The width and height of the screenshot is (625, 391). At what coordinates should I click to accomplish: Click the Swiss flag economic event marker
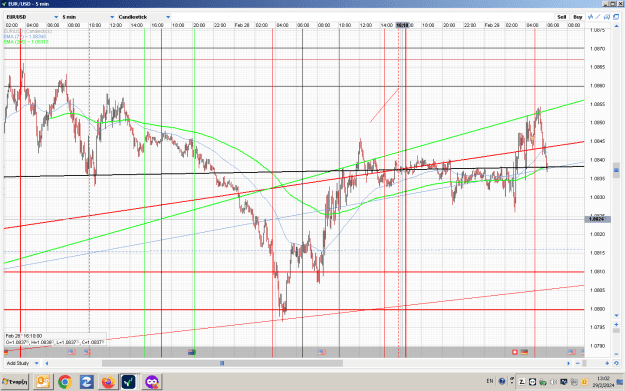[x=515, y=352]
